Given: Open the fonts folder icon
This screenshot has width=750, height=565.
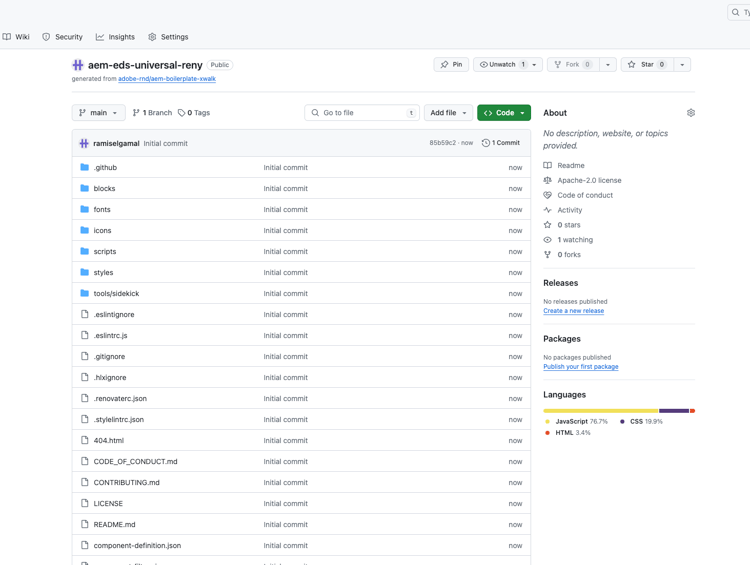Looking at the screenshot, I should click(85, 209).
